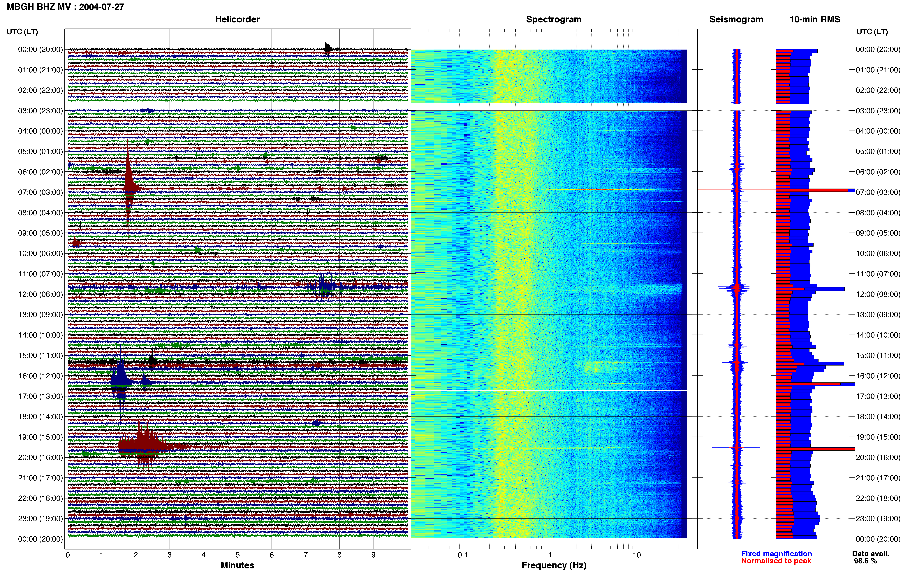The width and height of the screenshot is (924, 578).
Task: Click the 'Normalised to peak' legend text
Action: tap(776, 561)
